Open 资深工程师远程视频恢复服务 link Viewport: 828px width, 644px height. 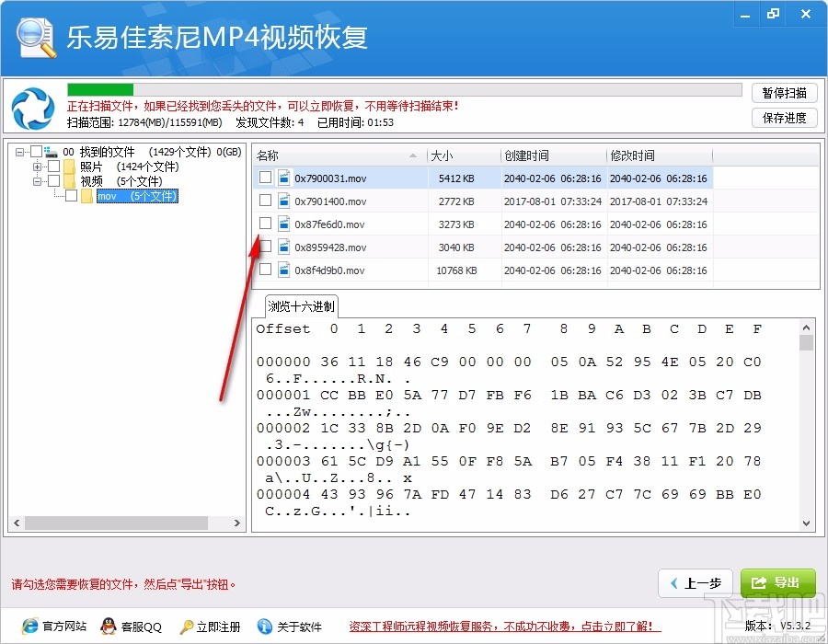pyautogui.click(x=501, y=627)
